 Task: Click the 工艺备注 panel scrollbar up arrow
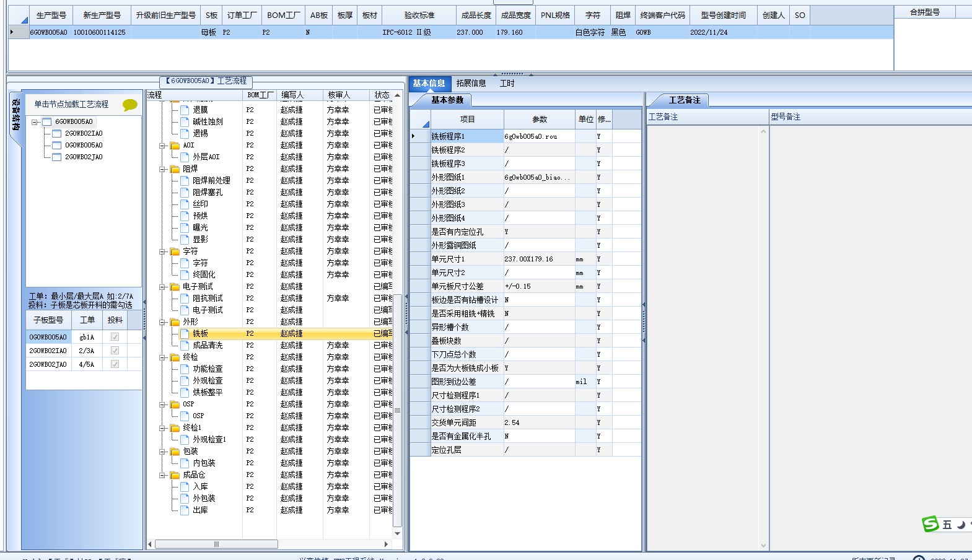763,131
